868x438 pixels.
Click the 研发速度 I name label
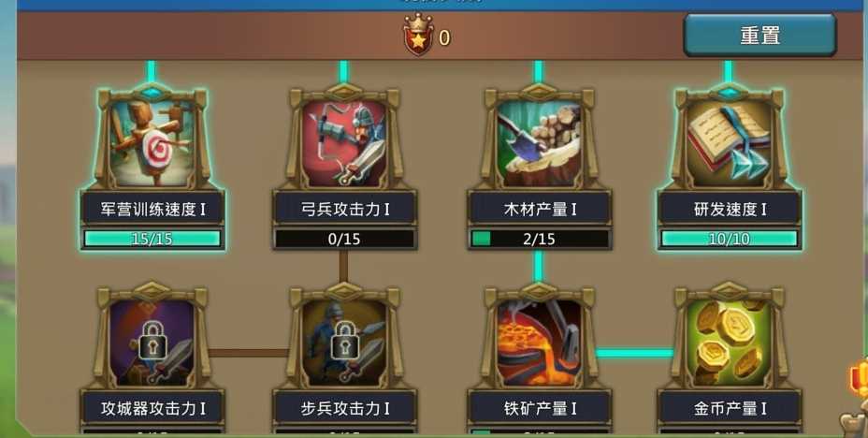730,210
